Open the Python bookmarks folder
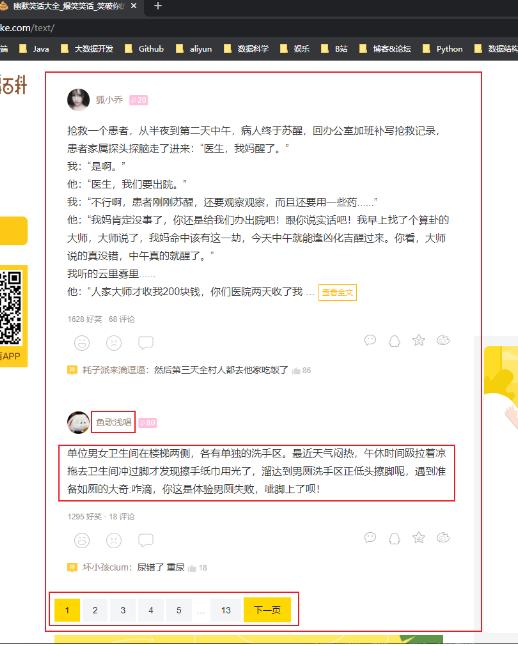Image resolution: width=518 pixels, height=646 pixels. point(443,49)
